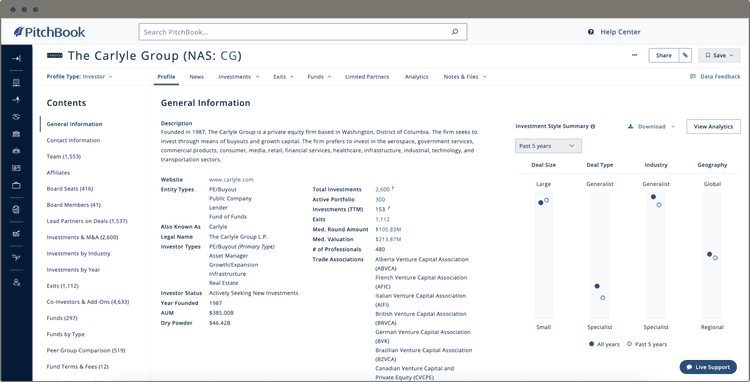Click the Investment Style Summary info icon
The image size is (750, 382).
593,127
